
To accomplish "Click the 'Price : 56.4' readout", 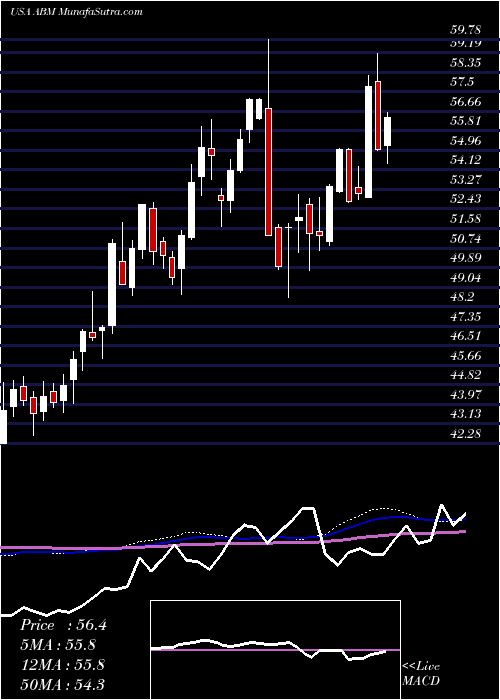I will pyautogui.click(x=63, y=625).
